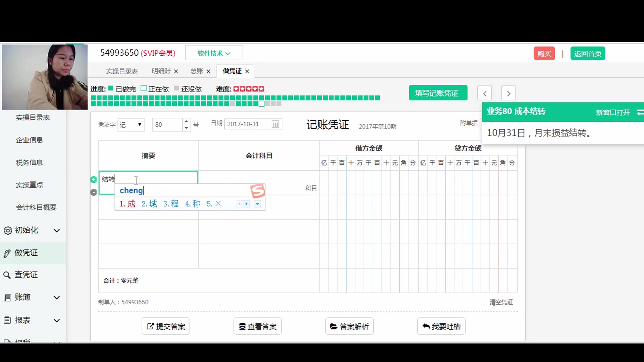Close the 明细账 tab
The image size is (644, 362).
pos(176,71)
